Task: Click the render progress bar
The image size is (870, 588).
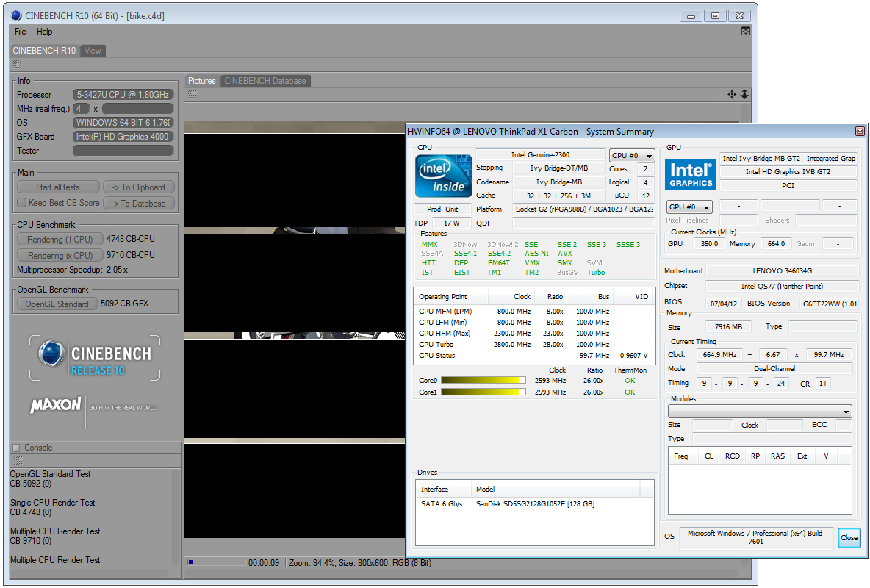Action: [x=216, y=563]
